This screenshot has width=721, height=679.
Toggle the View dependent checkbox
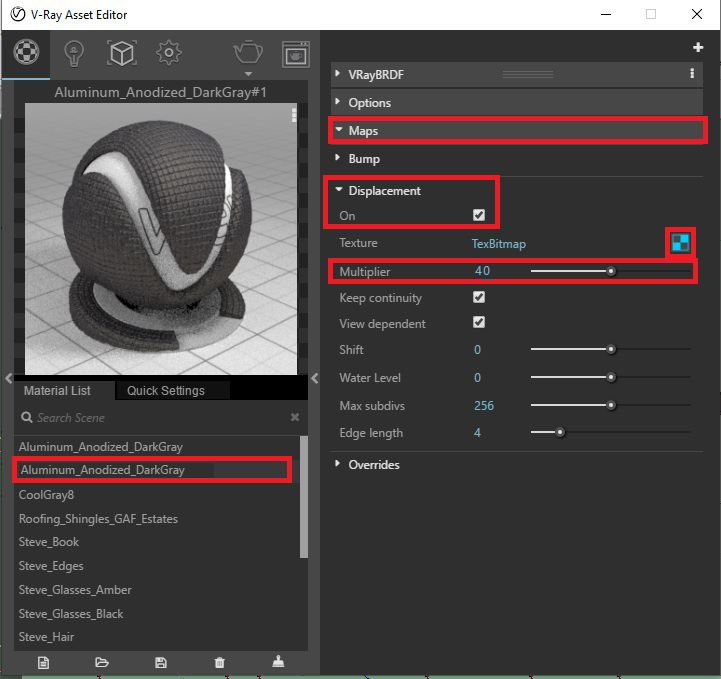click(x=479, y=322)
